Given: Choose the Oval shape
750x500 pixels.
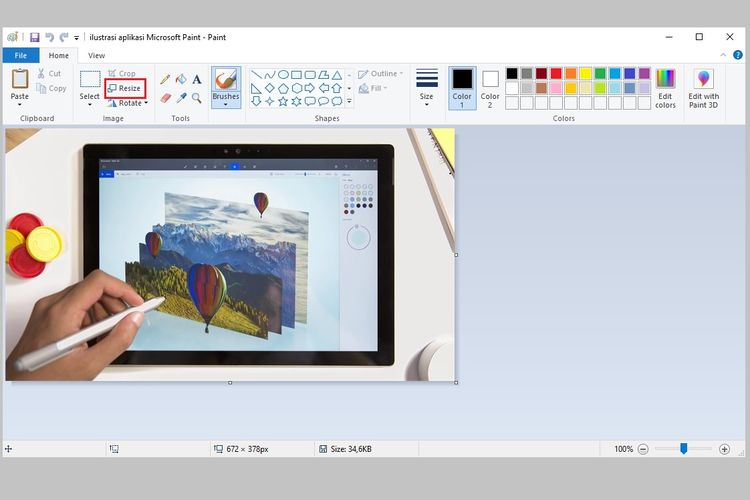Looking at the screenshot, I should [x=283, y=75].
